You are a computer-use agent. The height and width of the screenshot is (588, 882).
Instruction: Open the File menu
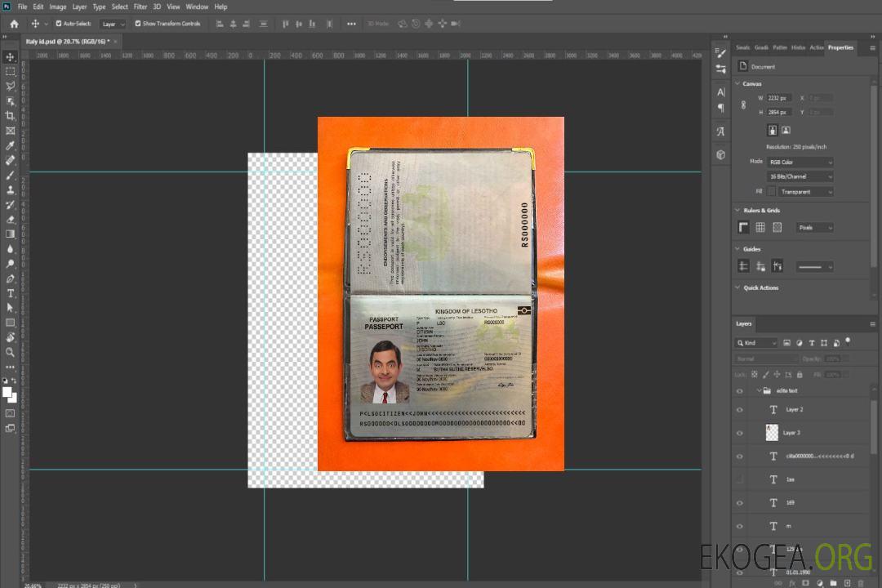click(23, 7)
